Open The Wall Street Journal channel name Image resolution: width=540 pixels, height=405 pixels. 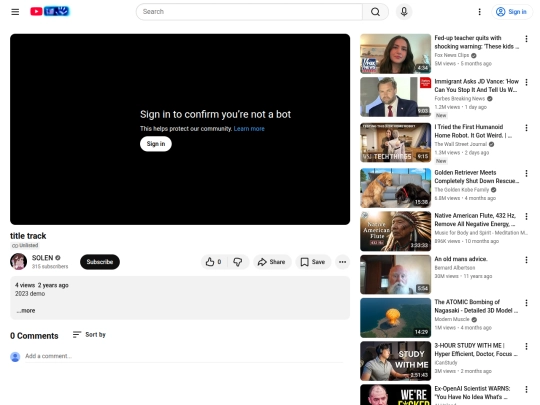tap(460, 144)
